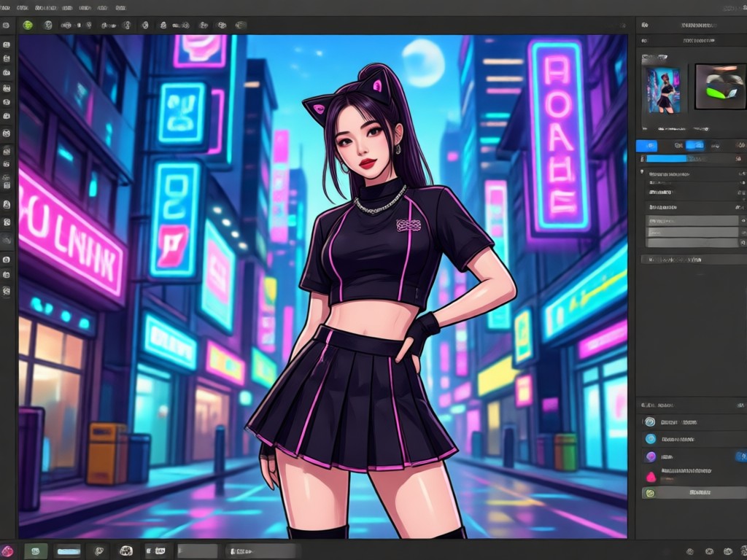
Task: Click the pink droplet icon in the panel list
Action: (x=651, y=475)
